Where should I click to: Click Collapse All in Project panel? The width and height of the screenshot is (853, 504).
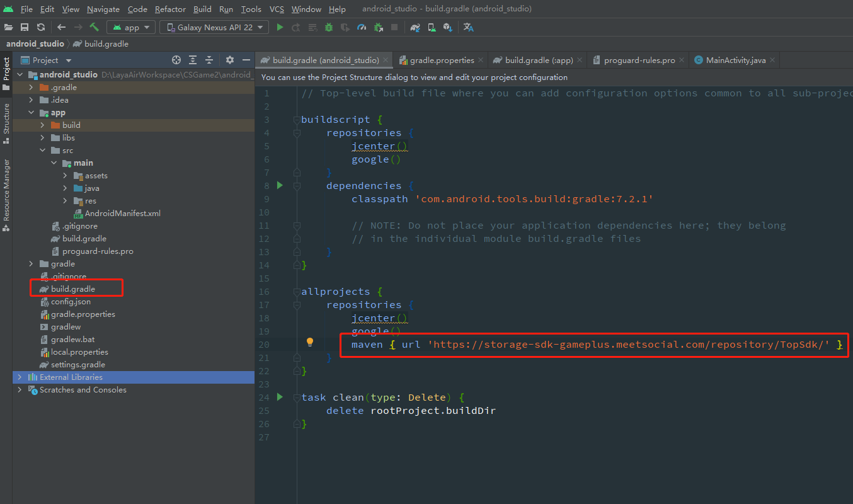tap(209, 60)
